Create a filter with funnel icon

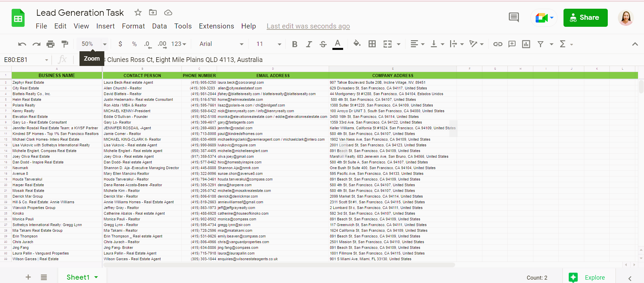[540, 44]
